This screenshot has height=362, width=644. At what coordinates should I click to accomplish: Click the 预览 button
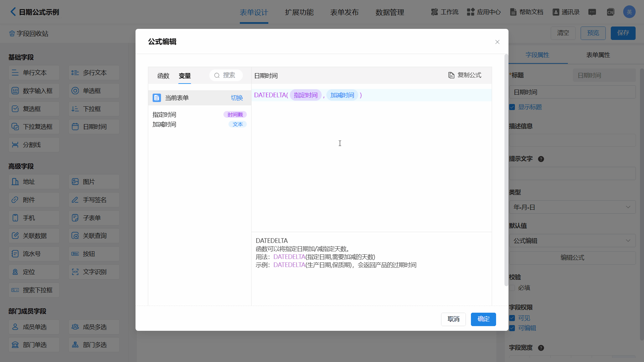point(593,33)
